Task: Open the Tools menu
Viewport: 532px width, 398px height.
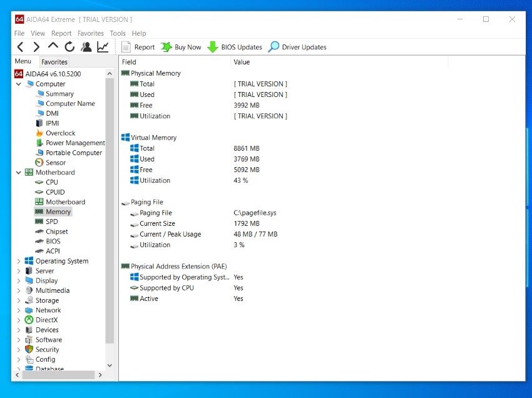Action: tap(118, 33)
